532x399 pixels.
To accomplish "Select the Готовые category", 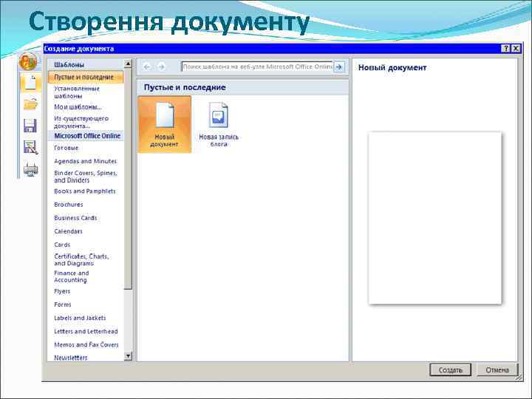I will click(x=66, y=148).
